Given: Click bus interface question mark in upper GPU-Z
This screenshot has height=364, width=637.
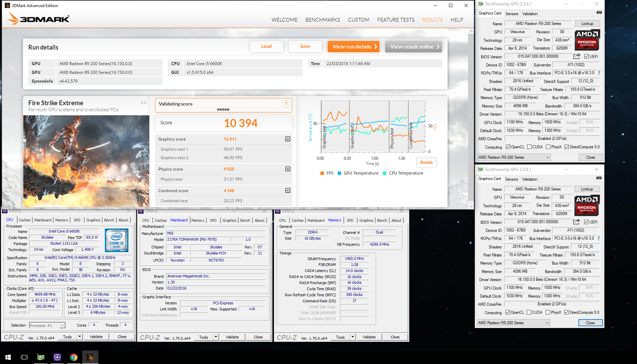Looking at the screenshot, I should pyautogui.click(x=599, y=73).
